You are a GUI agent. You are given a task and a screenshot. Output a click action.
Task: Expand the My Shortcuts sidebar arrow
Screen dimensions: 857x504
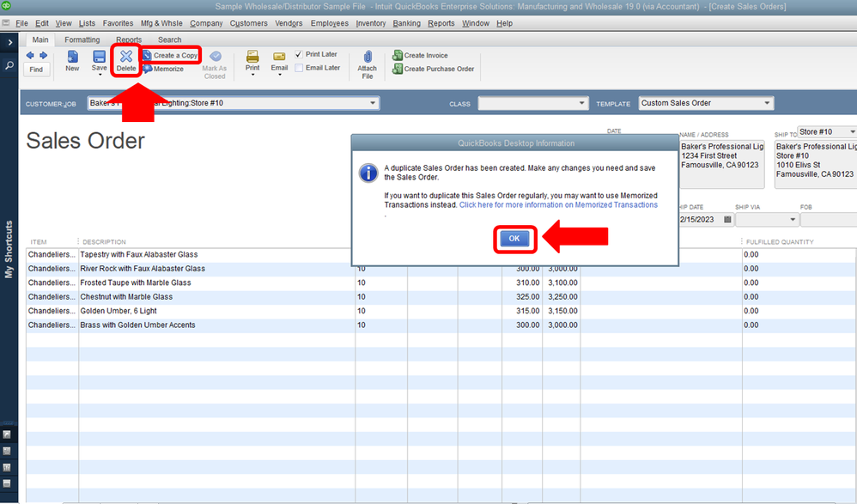[9, 42]
